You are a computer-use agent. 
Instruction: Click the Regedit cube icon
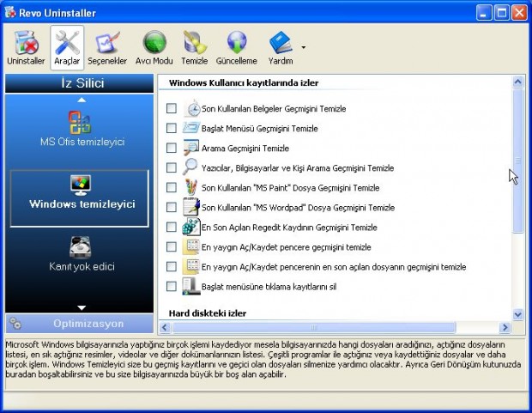(x=191, y=227)
